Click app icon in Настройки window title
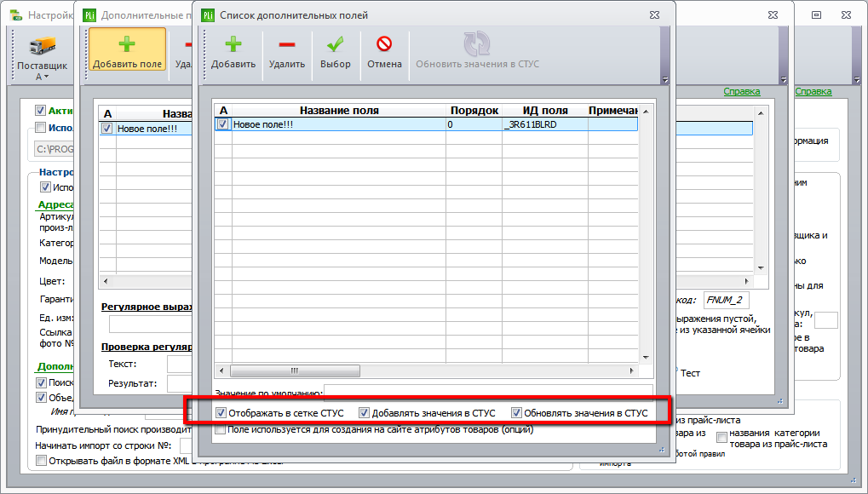This screenshot has height=494, width=868. 16,15
